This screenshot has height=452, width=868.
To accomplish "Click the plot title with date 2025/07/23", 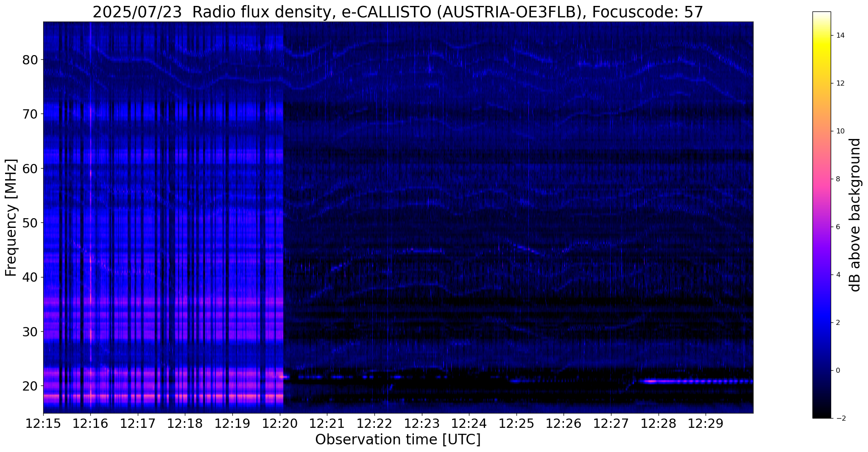I will (x=398, y=12).
